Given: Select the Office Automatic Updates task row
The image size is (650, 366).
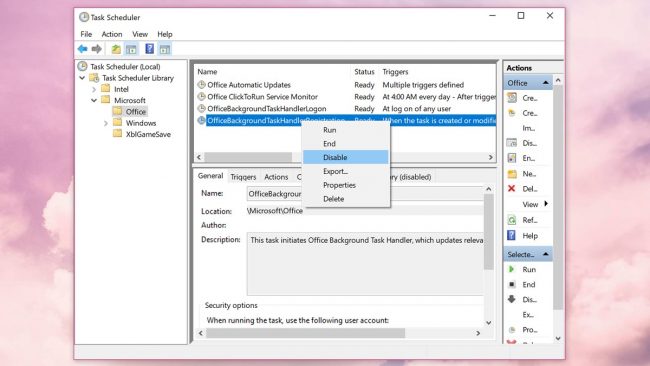Looking at the screenshot, I should 345,85.
